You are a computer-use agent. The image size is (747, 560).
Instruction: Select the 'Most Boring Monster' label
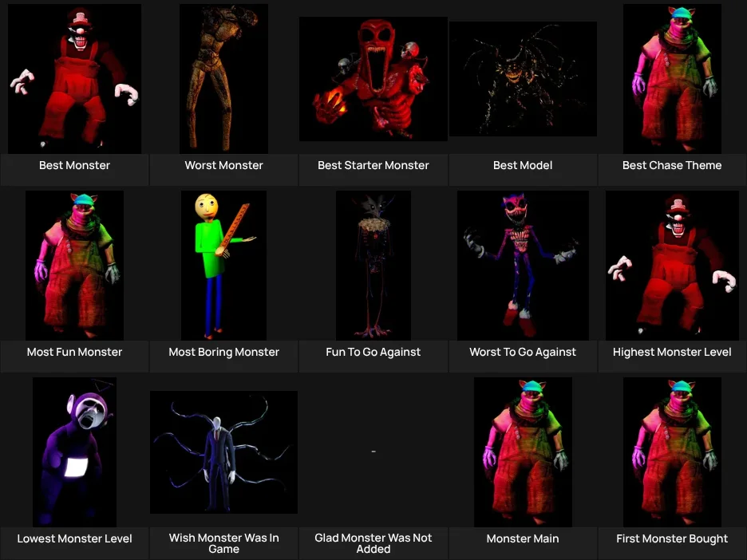(x=223, y=352)
